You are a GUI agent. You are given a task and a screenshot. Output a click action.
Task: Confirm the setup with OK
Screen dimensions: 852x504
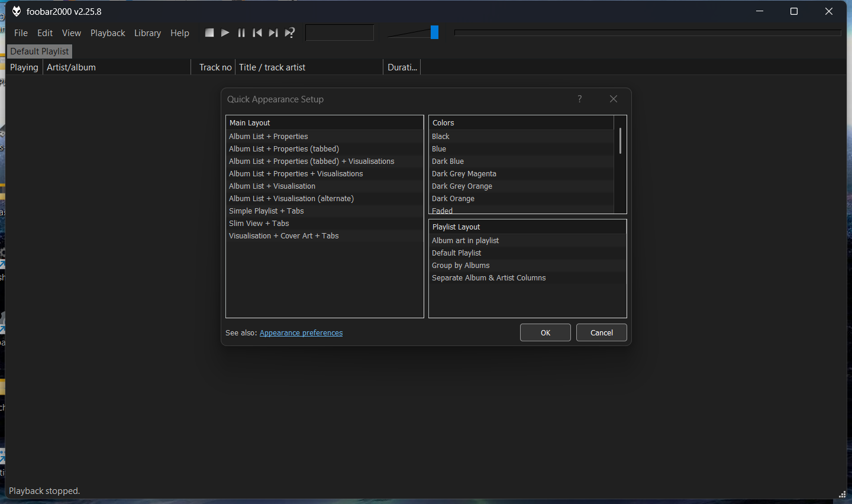point(545,332)
